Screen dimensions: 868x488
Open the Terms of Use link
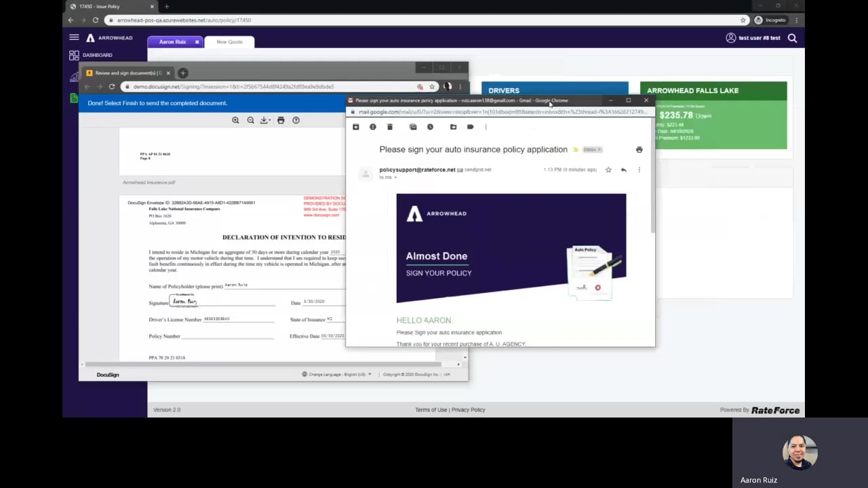(431, 410)
